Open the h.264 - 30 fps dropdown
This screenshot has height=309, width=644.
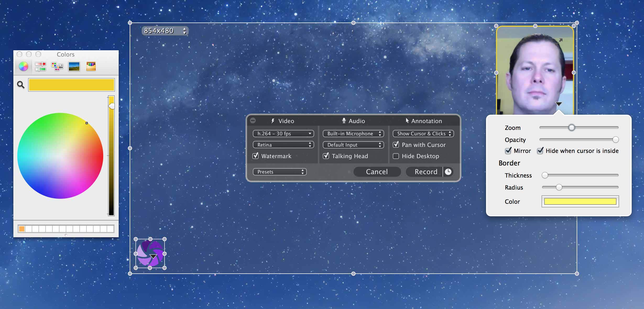click(283, 134)
